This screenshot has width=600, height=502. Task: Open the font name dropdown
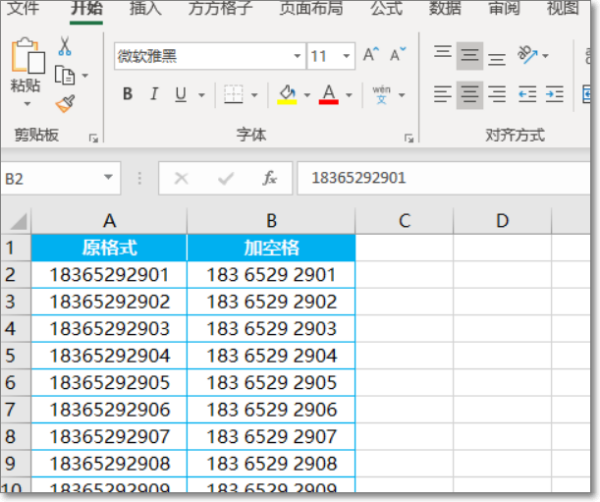click(x=297, y=56)
